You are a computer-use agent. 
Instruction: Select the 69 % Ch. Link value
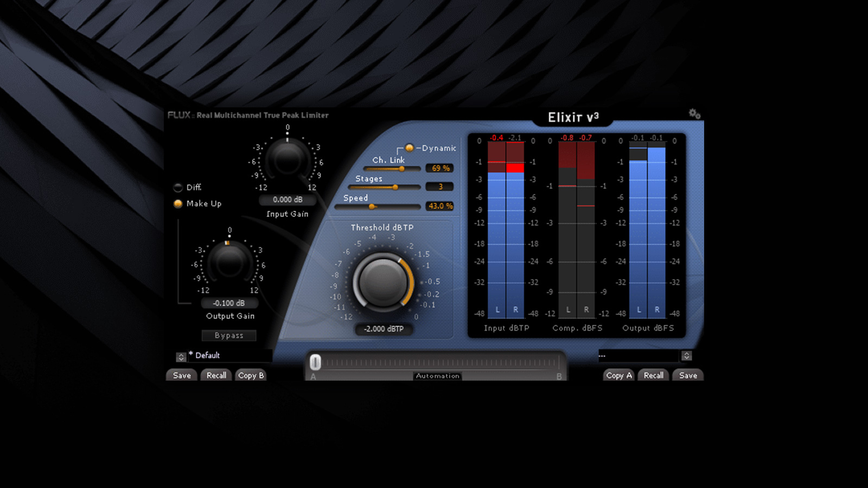(x=440, y=168)
